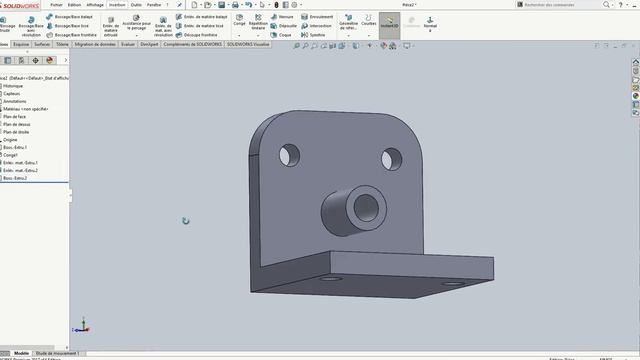Select Découpe frontière tool
The width and height of the screenshot is (640, 360).
[197, 35]
